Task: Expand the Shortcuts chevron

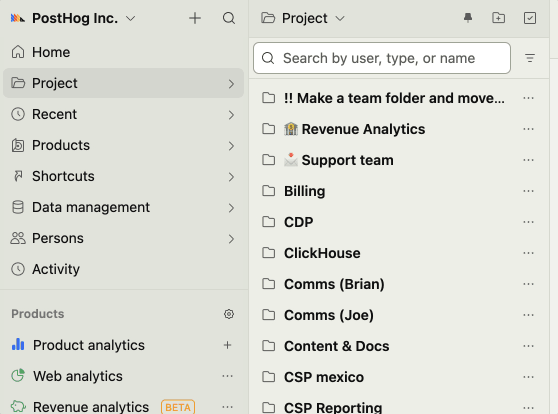Action: point(231,177)
